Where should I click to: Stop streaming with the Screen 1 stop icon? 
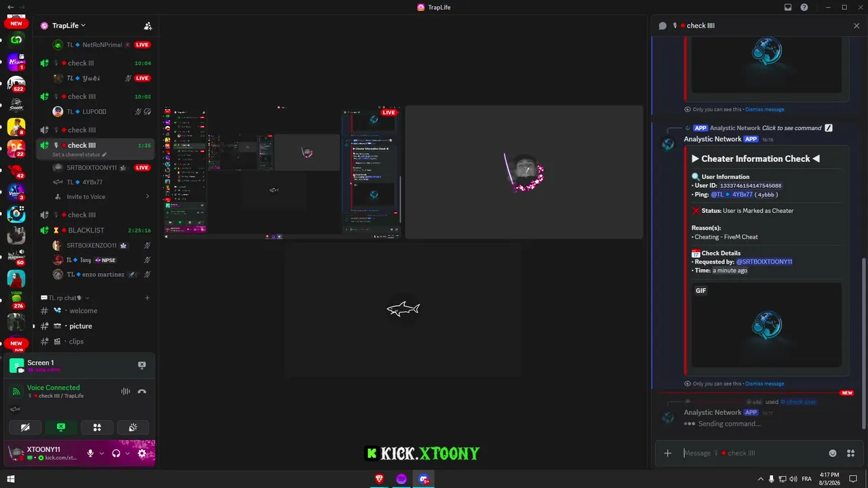click(142, 365)
